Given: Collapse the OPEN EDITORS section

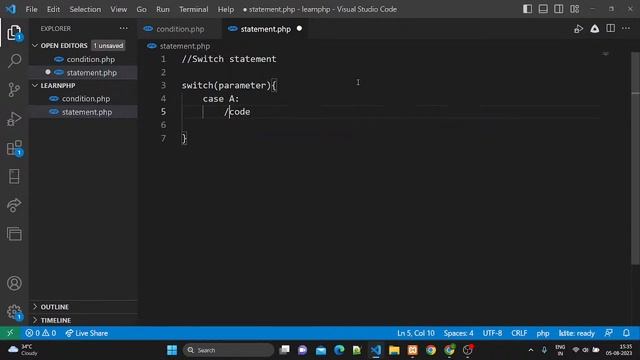Looking at the screenshot, I should pyautogui.click(x=35, y=45).
